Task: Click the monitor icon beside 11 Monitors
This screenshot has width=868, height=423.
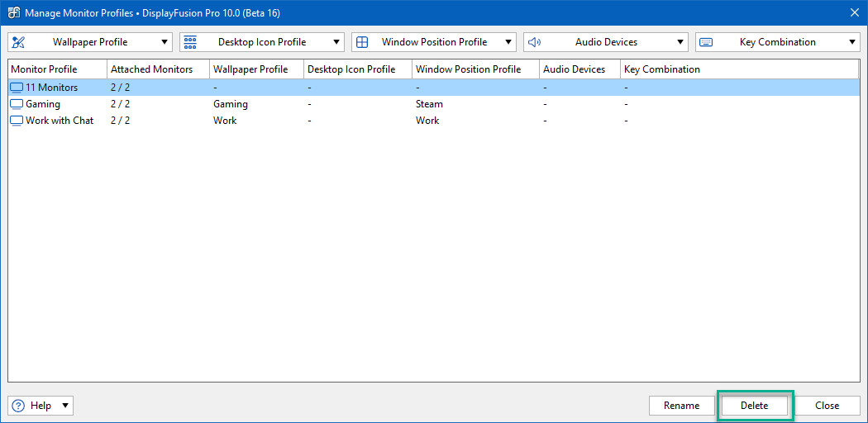Action: tap(17, 88)
